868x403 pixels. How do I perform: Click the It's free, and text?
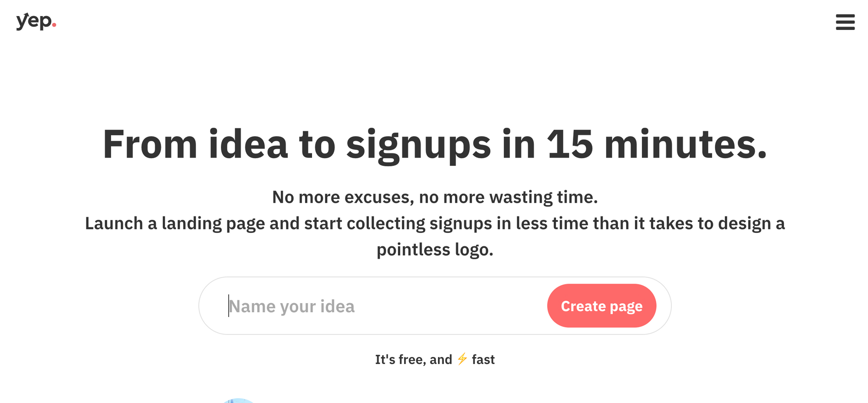(414, 360)
